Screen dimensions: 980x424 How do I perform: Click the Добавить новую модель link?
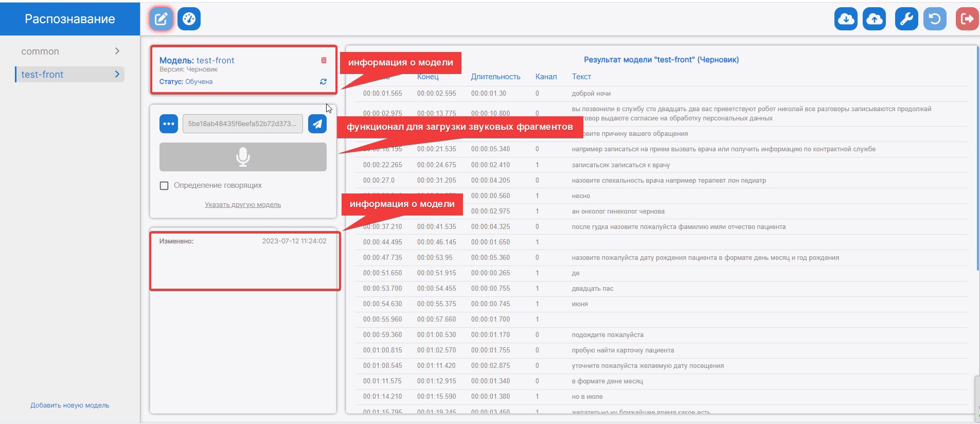(70, 405)
